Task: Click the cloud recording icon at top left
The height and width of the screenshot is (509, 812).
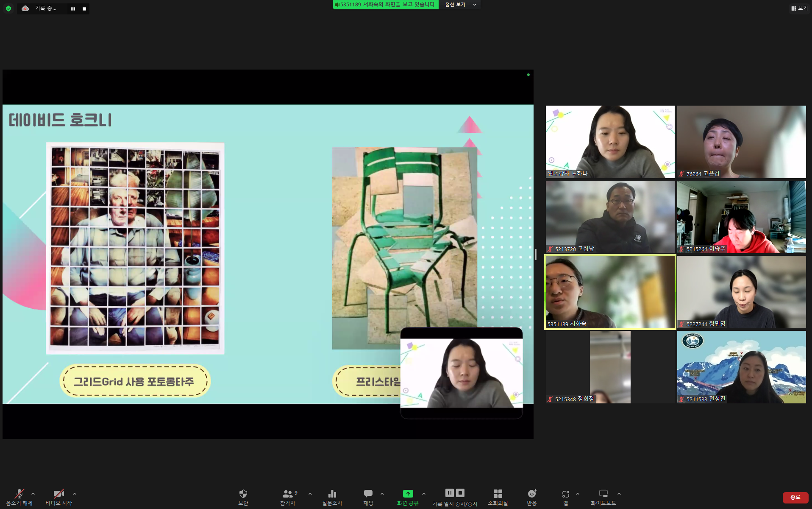Action: [25, 8]
